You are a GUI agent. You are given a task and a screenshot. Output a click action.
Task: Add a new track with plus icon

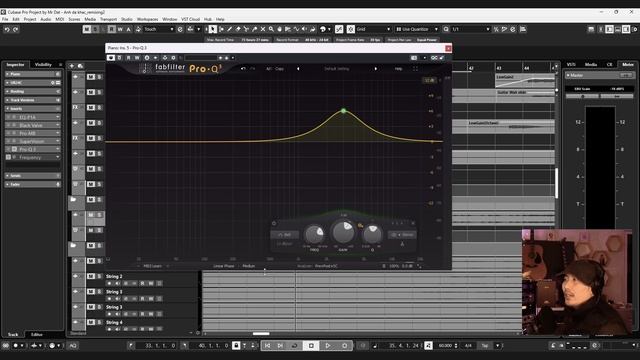point(72,66)
